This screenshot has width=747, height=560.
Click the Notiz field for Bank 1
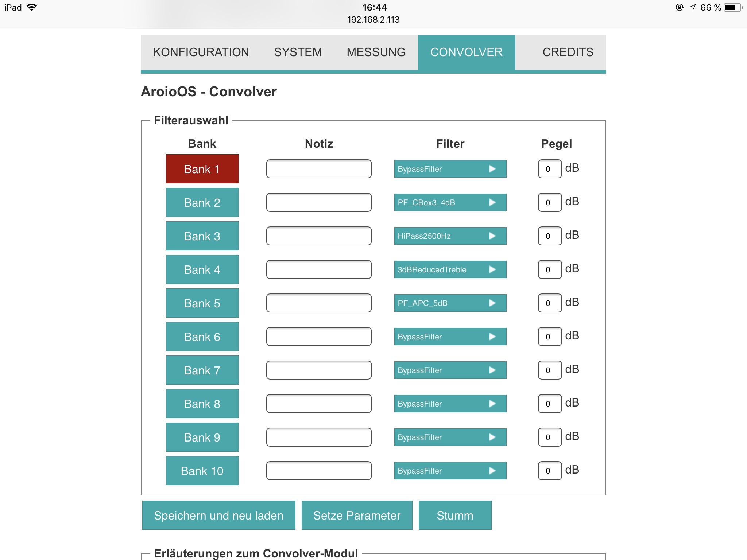point(319,169)
